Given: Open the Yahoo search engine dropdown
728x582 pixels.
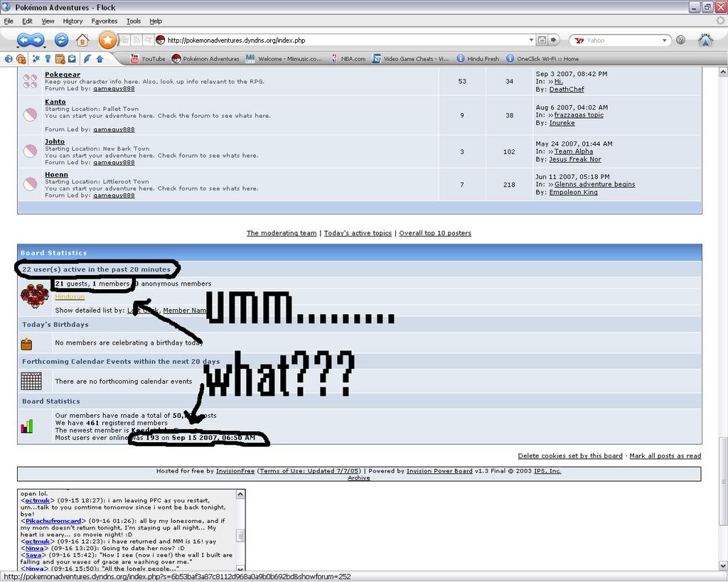Looking at the screenshot, I should [x=665, y=41].
